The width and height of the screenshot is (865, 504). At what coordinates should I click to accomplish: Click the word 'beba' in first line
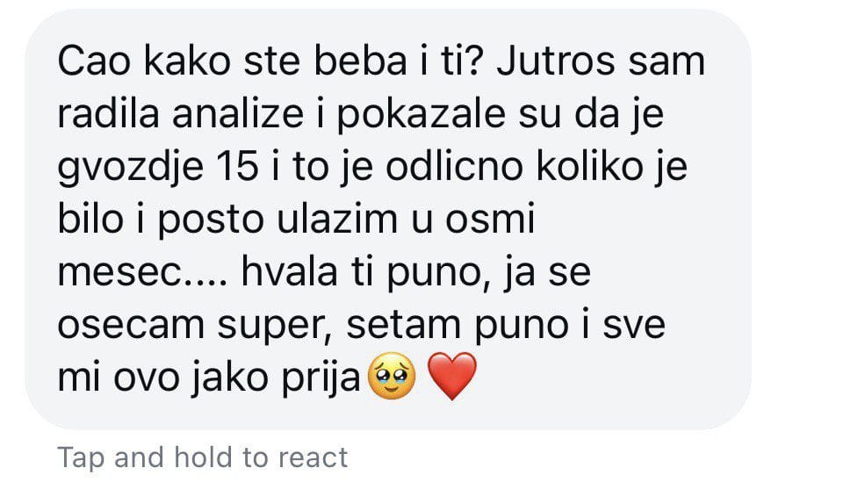point(360,61)
